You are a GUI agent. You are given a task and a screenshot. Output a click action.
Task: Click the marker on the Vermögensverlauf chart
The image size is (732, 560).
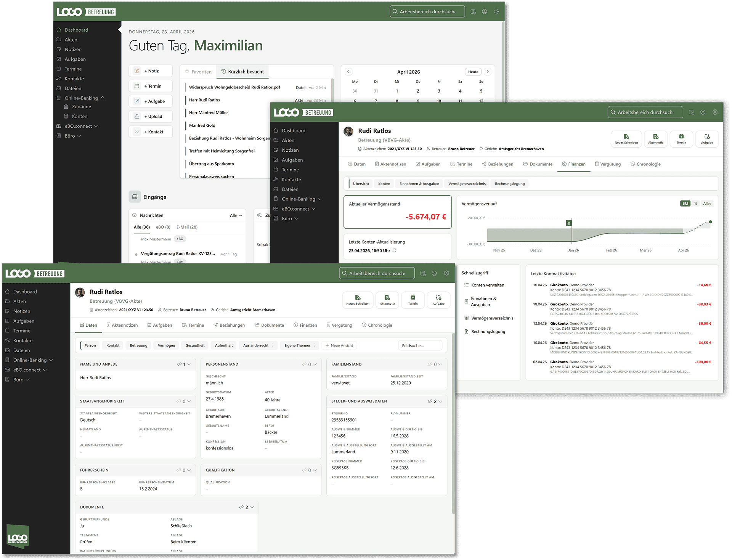pos(569,223)
